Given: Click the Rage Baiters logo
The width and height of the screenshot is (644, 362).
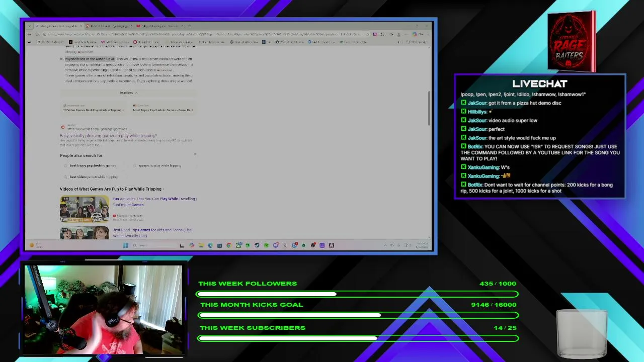Looking at the screenshot, I should 571,42.
